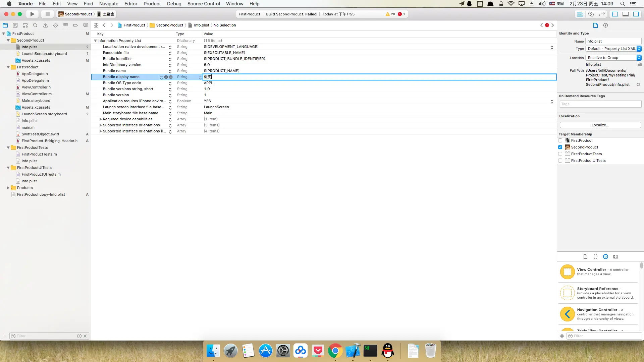
Task: Open the Find navigator search icon
Action: point(35,25)
